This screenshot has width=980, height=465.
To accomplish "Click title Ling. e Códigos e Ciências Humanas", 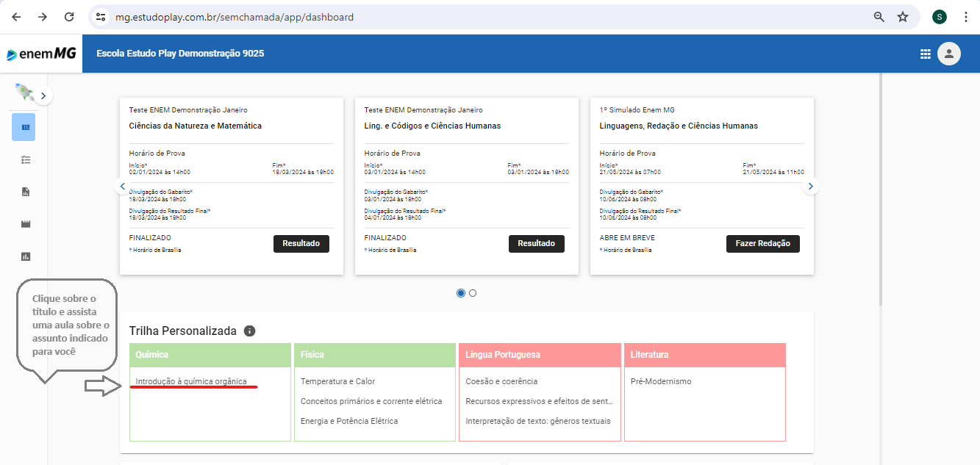I will [432, 126].
